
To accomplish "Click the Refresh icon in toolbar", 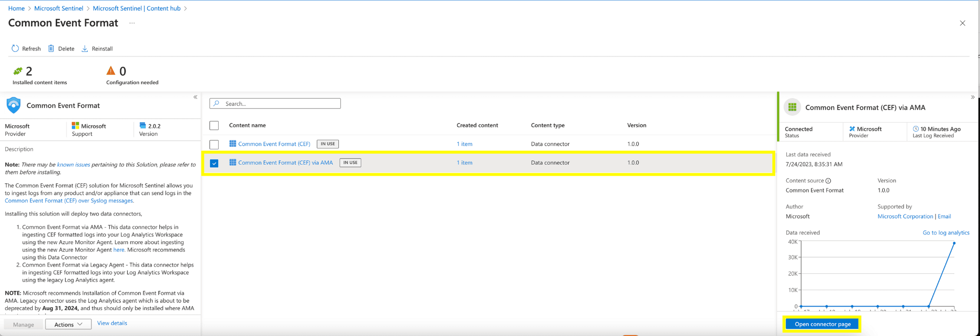I will pos(15,48).
